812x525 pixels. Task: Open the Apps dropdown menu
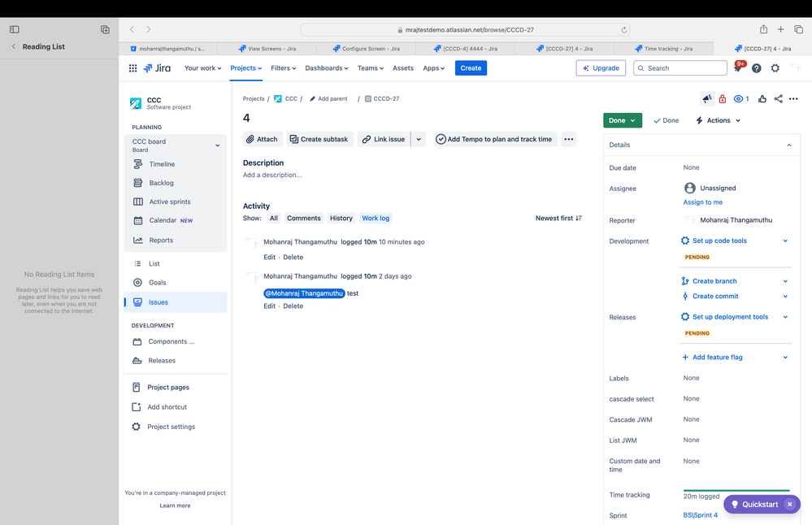[x=433, y=67]
